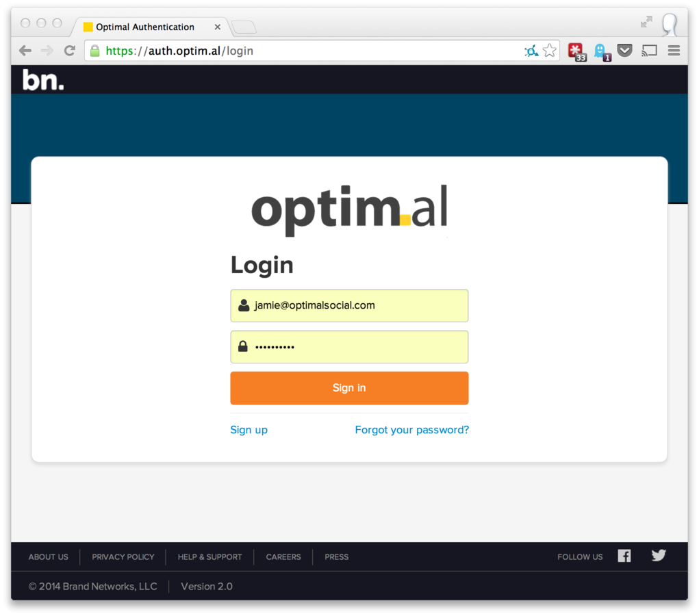Viewport: 699px width, 616px height.
Task: Click the window zoom traffic light button
Action: [x=57, y=23]
